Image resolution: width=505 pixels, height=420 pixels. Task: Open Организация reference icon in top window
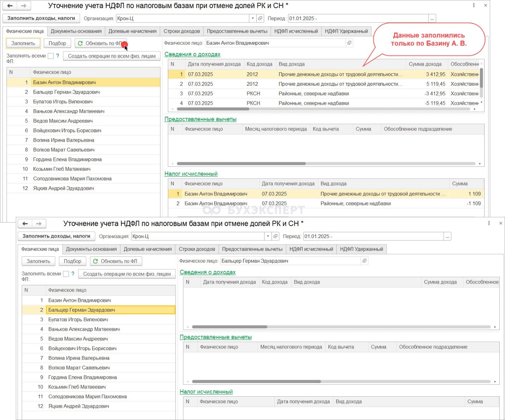coord(260,18)
